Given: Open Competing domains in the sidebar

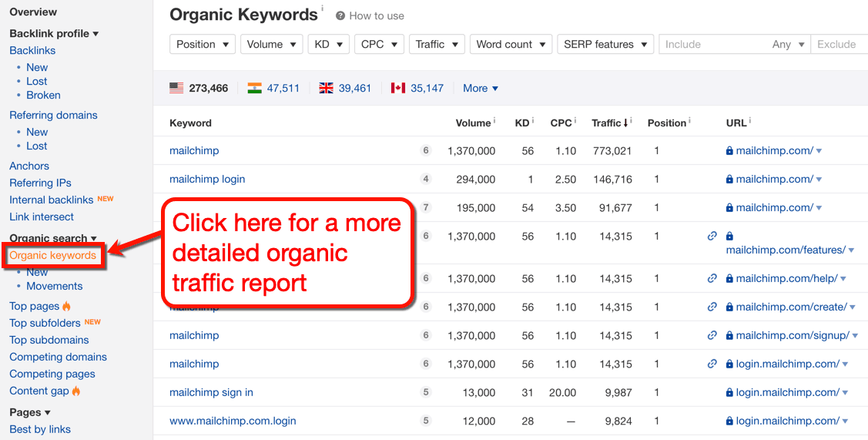Looking at the screenshot, I should pos(58,357).
